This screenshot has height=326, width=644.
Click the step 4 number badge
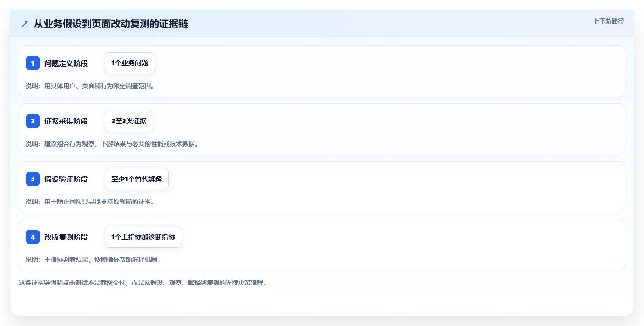click(33, 237)
